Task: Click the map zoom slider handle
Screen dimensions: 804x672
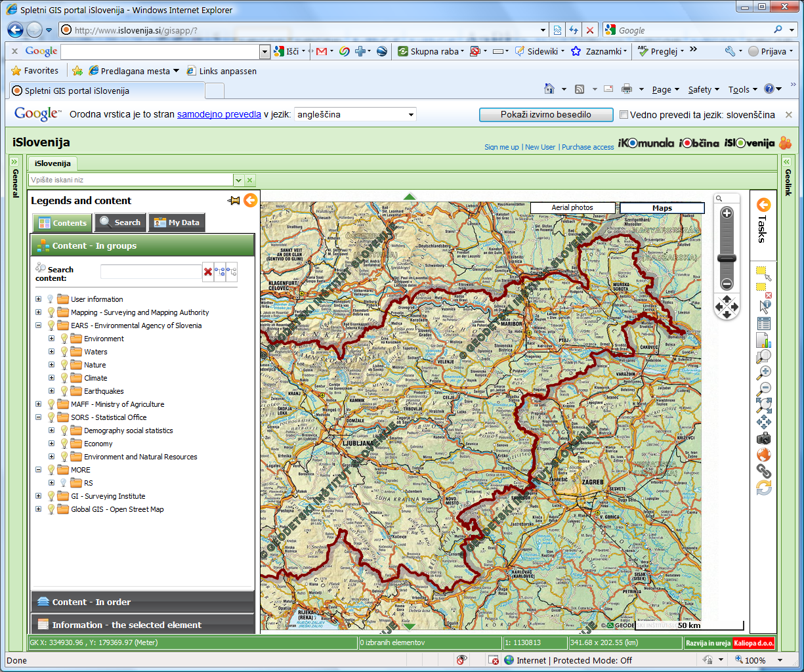Action: tap(727, 259)
